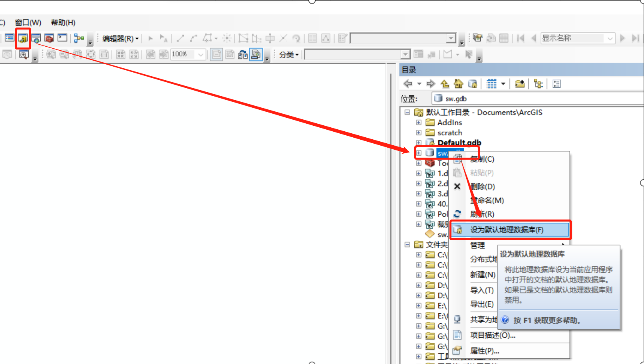Click the catalog Toggle Contents Panel icon

click(x=538, y=84)
